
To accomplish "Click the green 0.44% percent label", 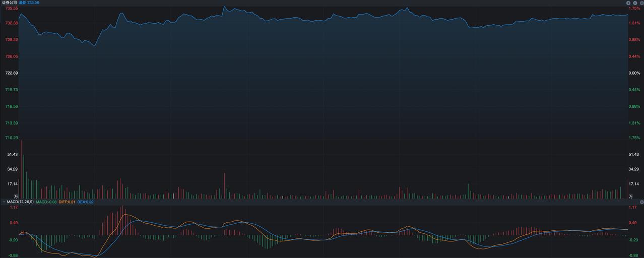I will 634,90.
